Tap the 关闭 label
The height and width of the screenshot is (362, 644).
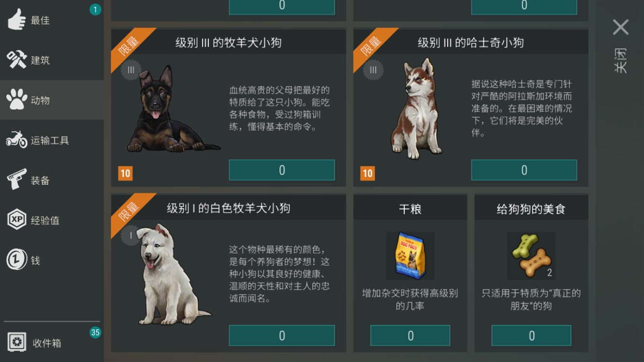pos(620,60)
